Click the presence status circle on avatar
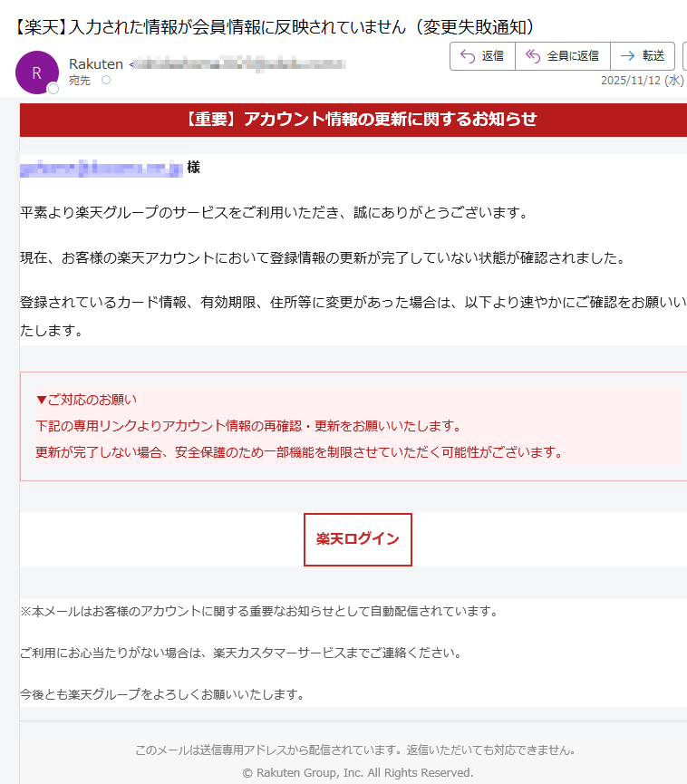This screenshot has height=784, width=687. (53, 89)
